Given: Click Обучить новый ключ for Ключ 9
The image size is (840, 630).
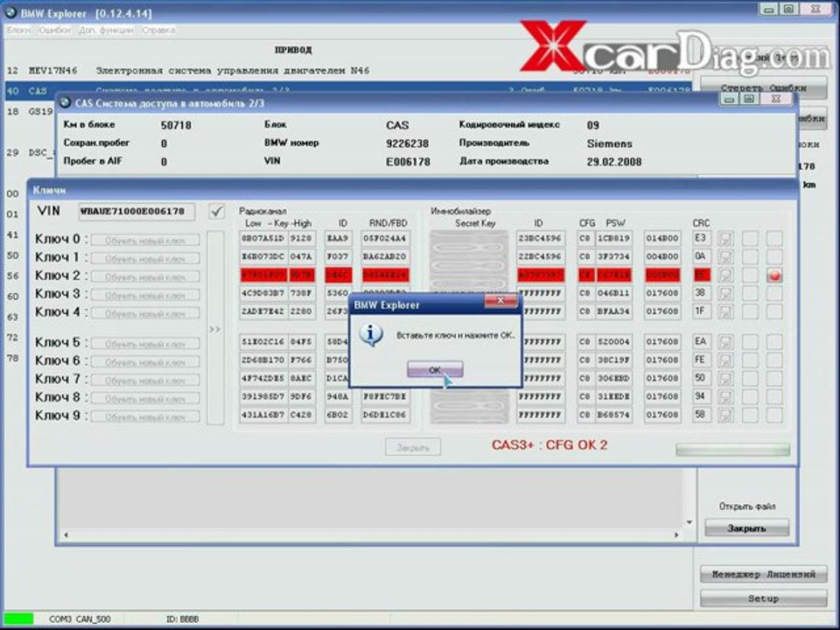Looking at the screenshot, I should (145, 416).
